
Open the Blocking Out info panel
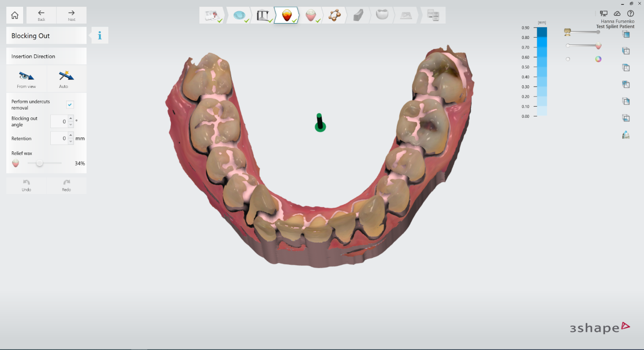click(x=100, y=35)
